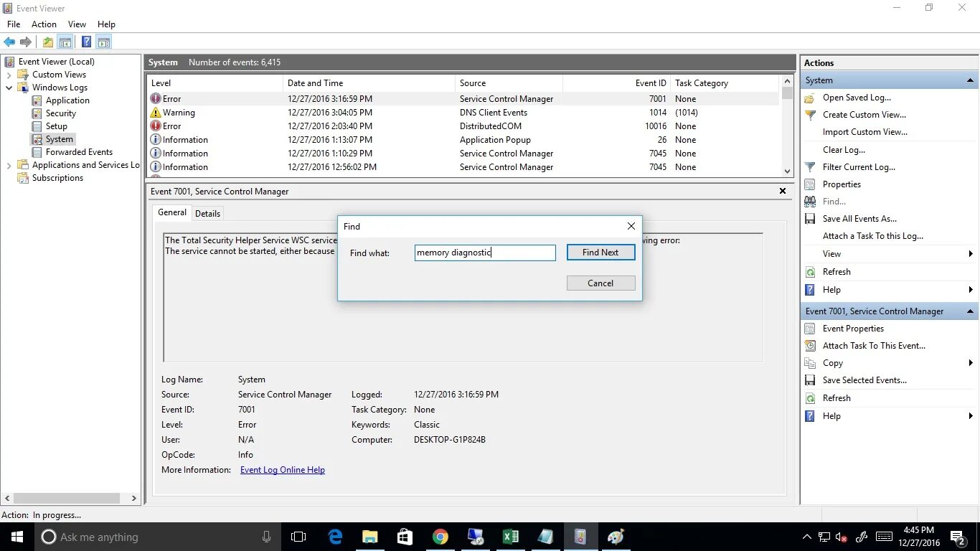This screenshot has width=980, height=551.
Task: Open the Action menu
Action: point(44,24)
